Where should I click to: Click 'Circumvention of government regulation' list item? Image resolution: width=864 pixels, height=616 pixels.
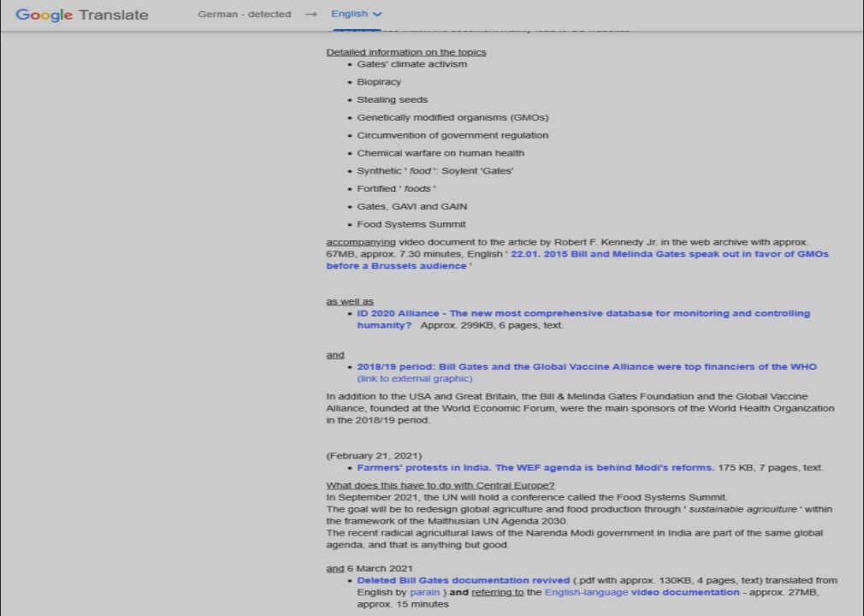click(x=453, y=135)
